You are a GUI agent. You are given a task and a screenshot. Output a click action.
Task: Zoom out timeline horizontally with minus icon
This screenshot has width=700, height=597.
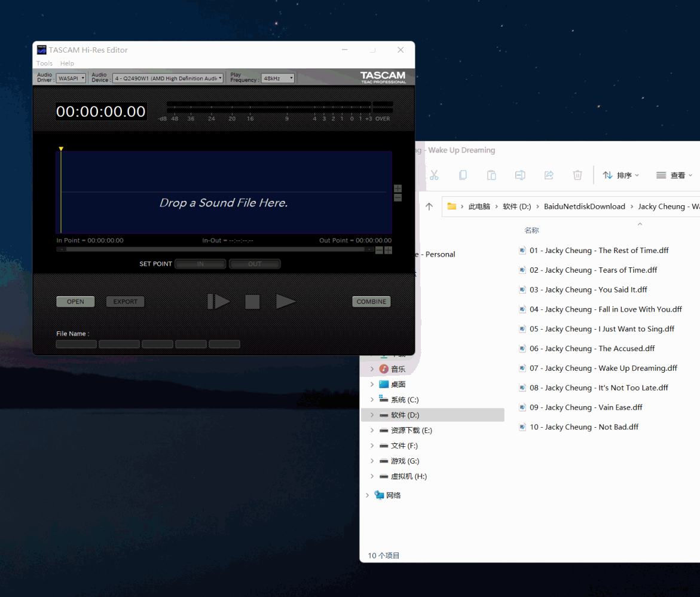tap(379, 250)
